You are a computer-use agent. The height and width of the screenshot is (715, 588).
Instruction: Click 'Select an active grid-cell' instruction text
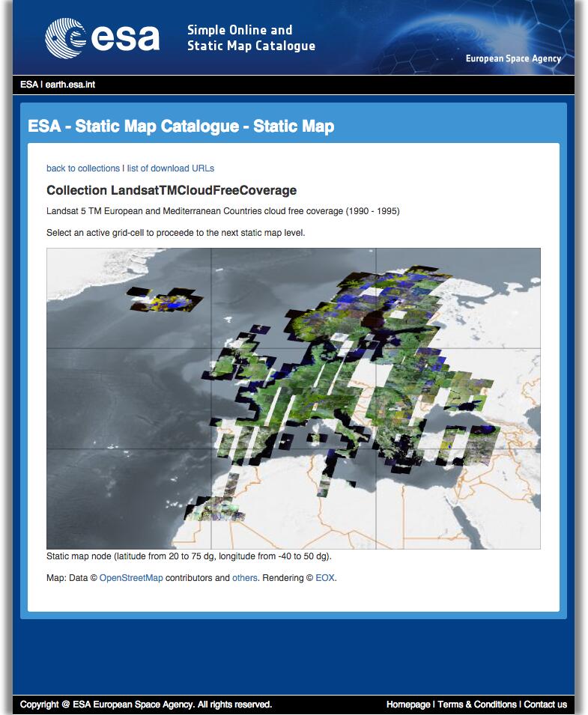pyautogui.click(x=175, y=233)
